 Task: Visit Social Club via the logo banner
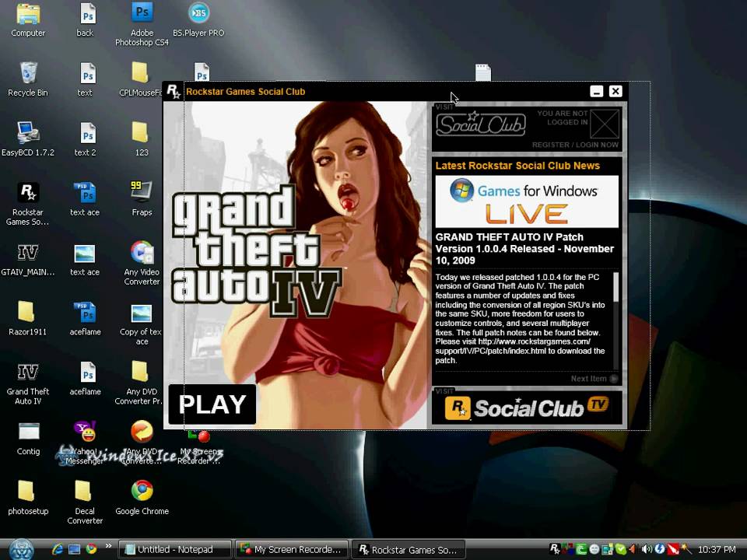(x=481, y=124)
